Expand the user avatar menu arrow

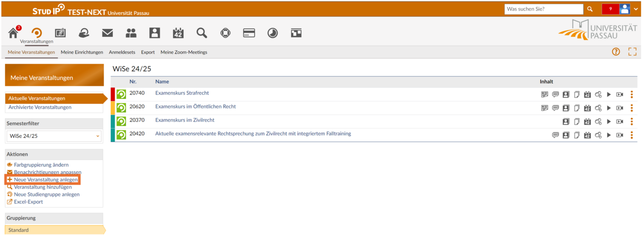636,9
